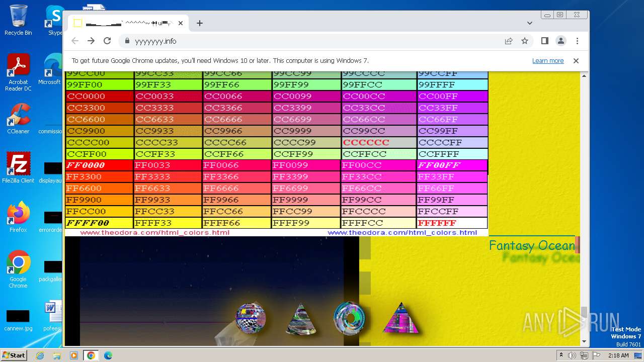Image resolution: width=644 pixels, height=362 pixels.
Task: Open Acrobat Reader DC desktop shortcut
Action: click(x=18, y=73)
